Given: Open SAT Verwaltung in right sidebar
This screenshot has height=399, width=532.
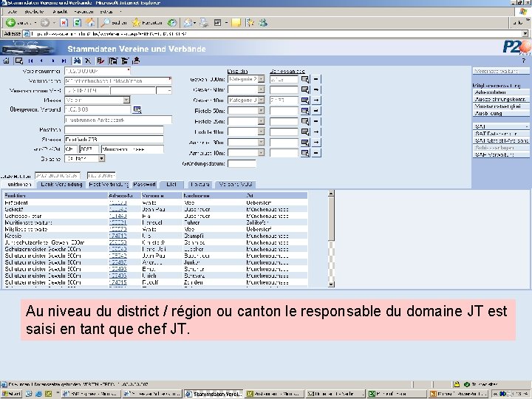Looking at the screenshot, I should 501,154.
